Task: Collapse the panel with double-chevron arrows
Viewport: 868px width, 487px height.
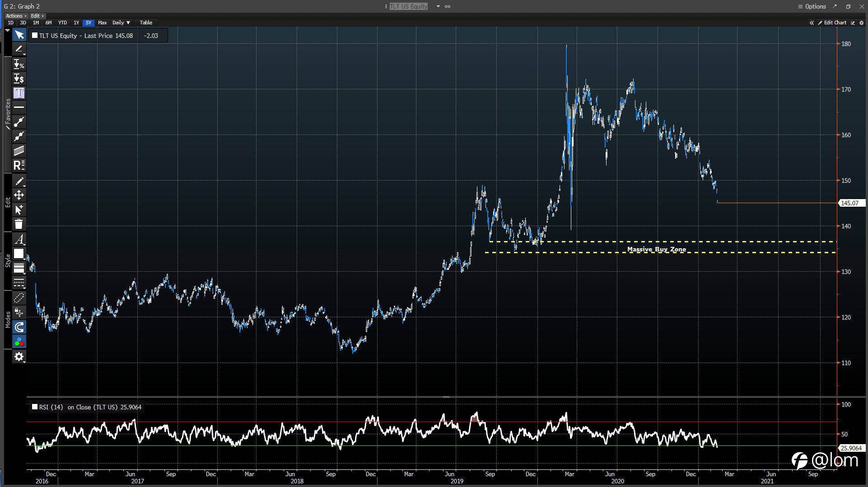Action: [812, 23]
